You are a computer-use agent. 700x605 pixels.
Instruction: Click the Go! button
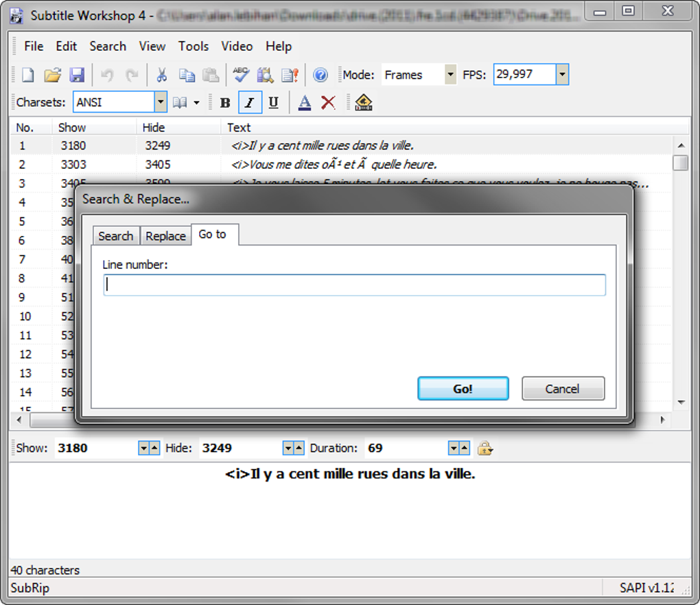[x=463, y=389]
